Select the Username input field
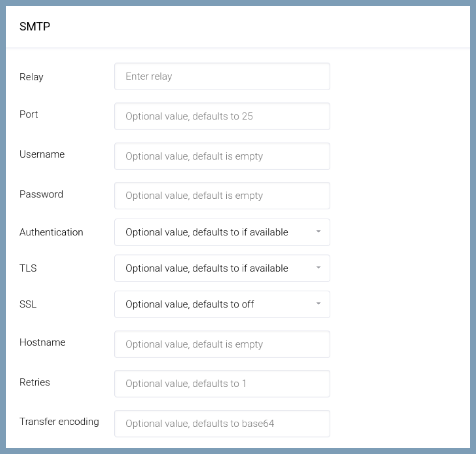The height and width of the screenshot is (454, 476). coord(222,156)
